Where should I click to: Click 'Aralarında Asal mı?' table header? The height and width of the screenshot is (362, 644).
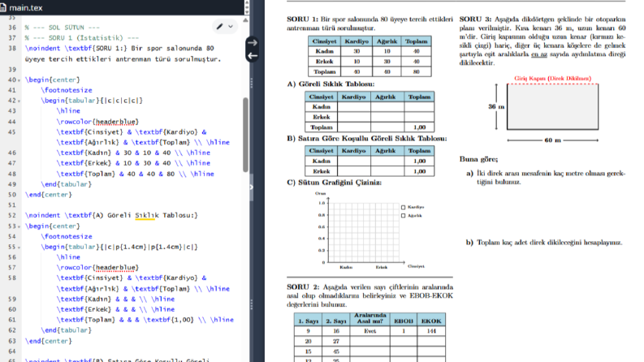tap(370, 318)
